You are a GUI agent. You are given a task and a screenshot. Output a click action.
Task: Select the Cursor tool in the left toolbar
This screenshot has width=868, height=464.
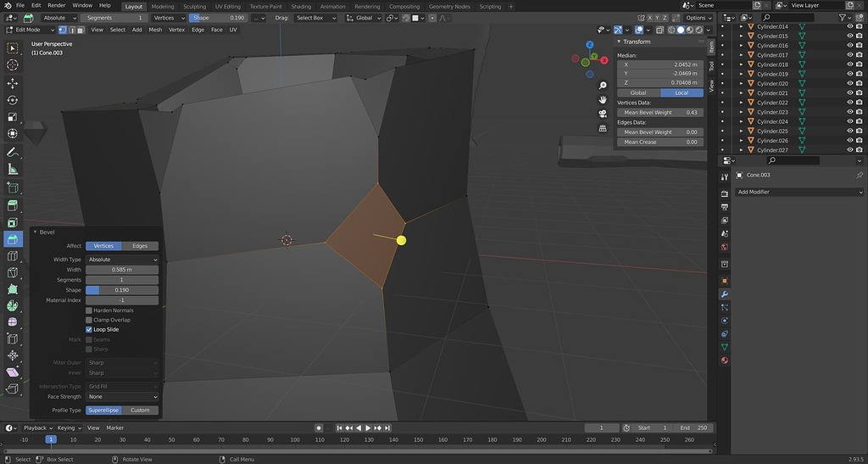tap(12, 65)
